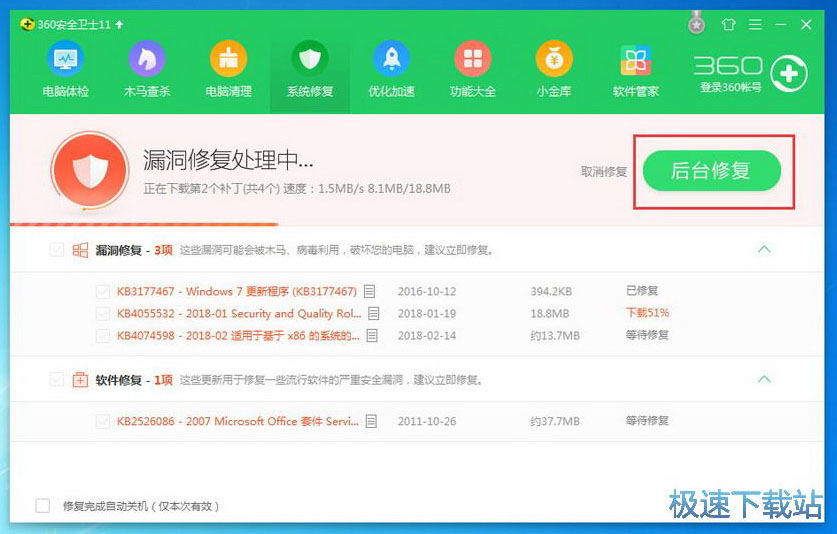This screenshot has height=534, width=837.
Task: Open 优化加速 rocket module
Action: pos(391,70)
